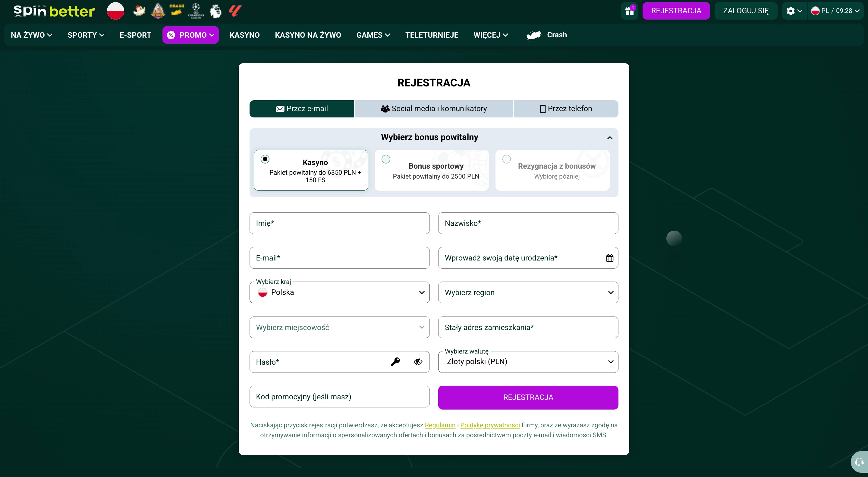Click ZALOGUJ SIĘ in the header
Screen dimensions: 868x477
pos(746,11)
